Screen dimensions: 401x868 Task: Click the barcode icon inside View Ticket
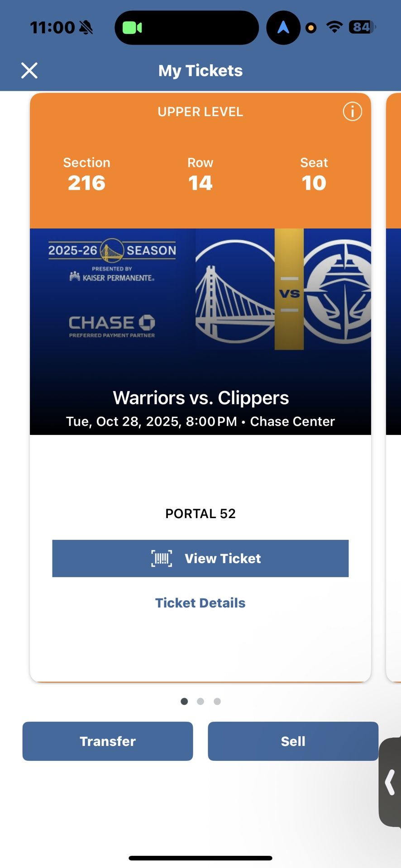pyautogui.click(x=161, y=558)
